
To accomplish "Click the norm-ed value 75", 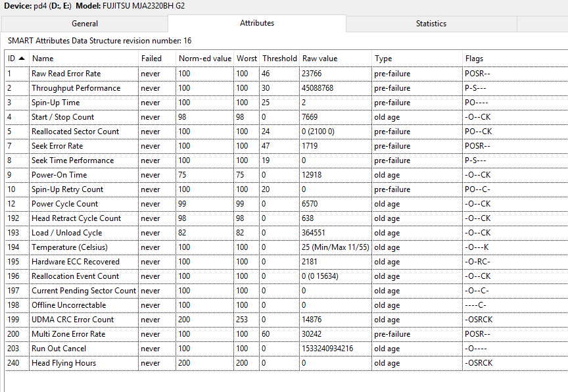I will [182, 175].
